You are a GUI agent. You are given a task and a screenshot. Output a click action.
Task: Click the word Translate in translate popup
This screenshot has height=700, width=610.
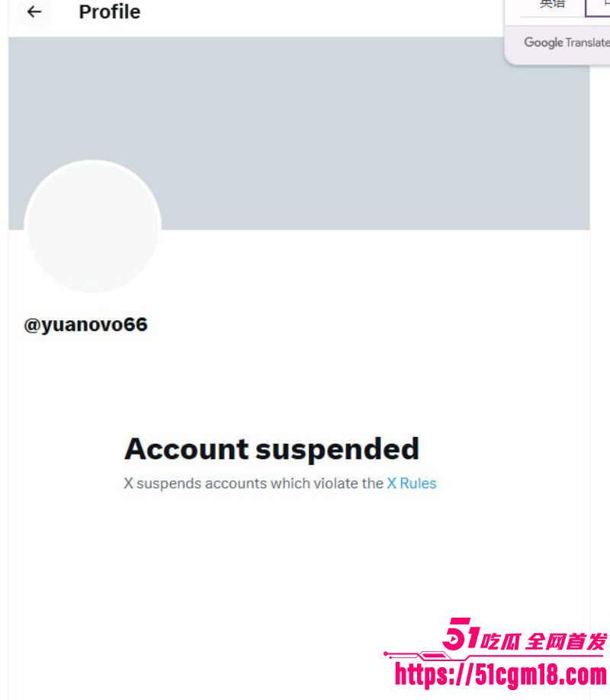tap(588, 43)
